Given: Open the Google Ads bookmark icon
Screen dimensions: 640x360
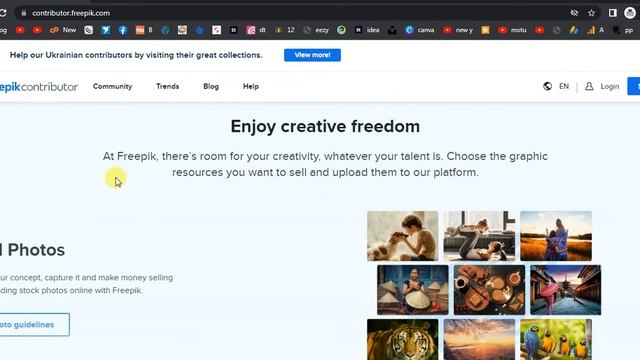Looking at the screenshot, I should pos(574,30).
